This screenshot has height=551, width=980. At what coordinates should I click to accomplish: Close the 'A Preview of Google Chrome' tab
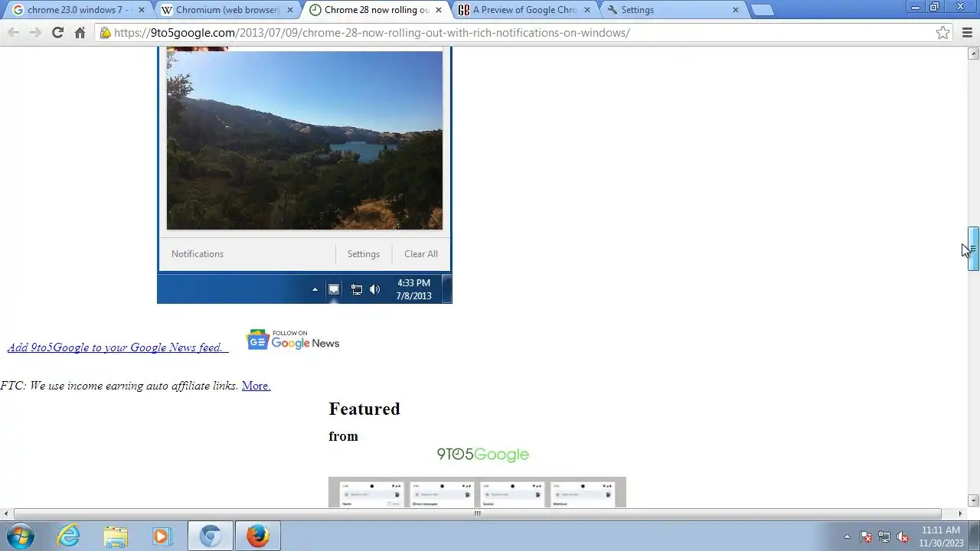coord(587,10)
